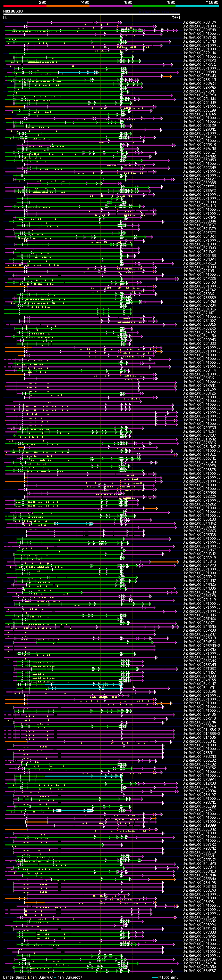The image size is (222, 980).
Task: Choose the UniRef100_A6AJM8 hit label
Action: (x=199, y=148)
